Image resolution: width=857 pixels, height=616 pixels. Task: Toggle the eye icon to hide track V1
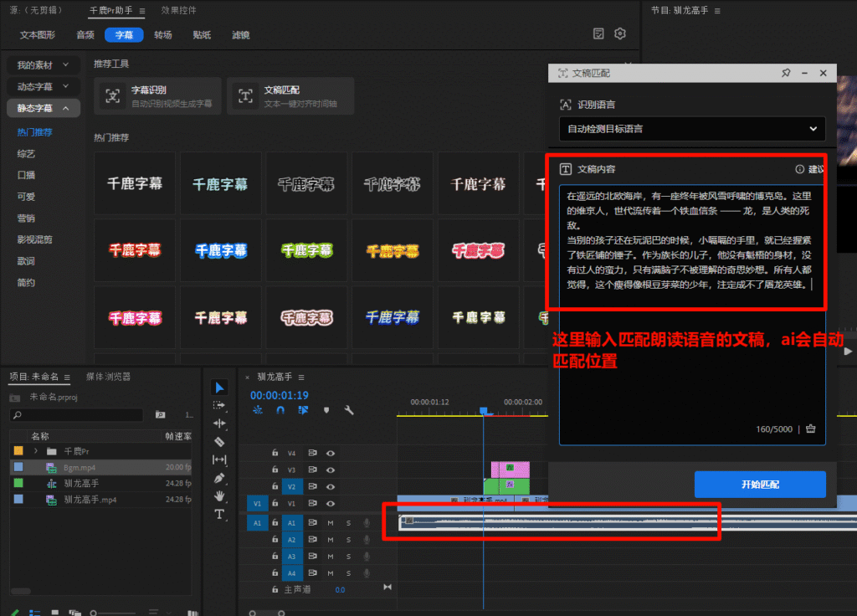(x=331, y=504)
